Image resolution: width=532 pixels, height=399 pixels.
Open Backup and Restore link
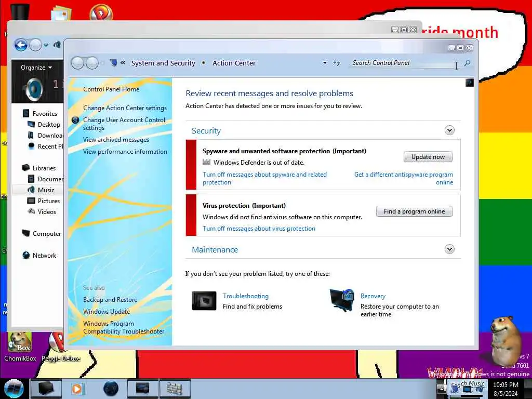(110, 300)
